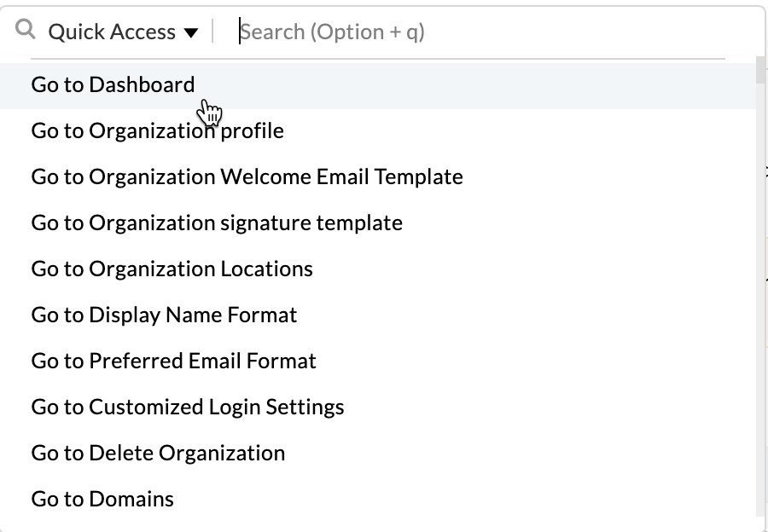Choose Go to Organization profile

tap(157, 131)
